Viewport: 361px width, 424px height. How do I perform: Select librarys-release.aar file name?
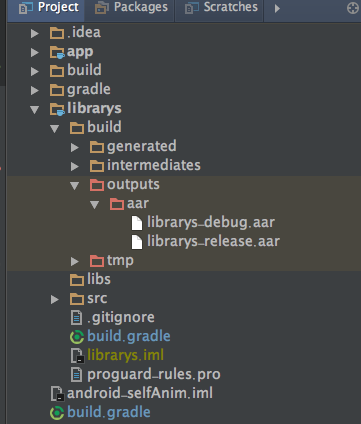213,242
